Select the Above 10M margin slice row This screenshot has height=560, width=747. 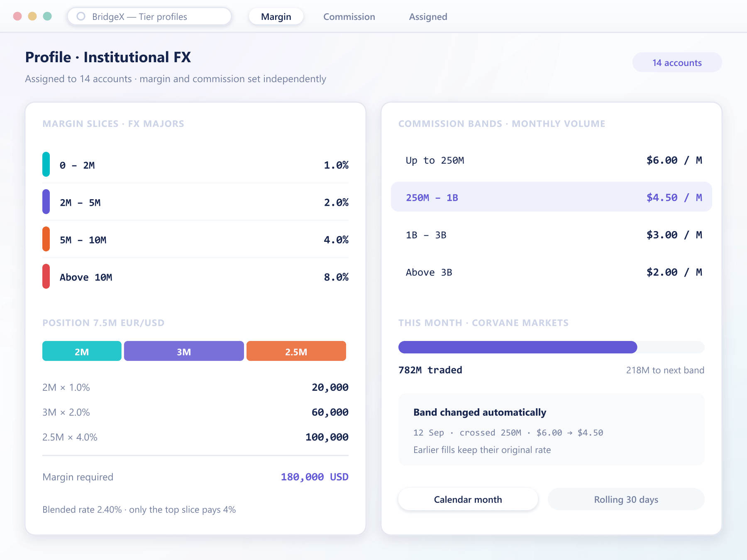click(x=195, y=277)
